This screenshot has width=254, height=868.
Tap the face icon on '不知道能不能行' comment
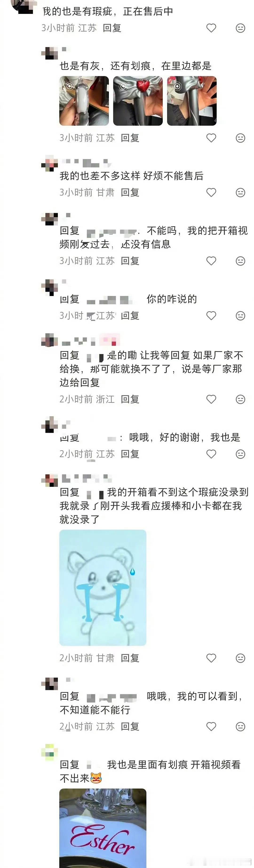click(240, 727)
